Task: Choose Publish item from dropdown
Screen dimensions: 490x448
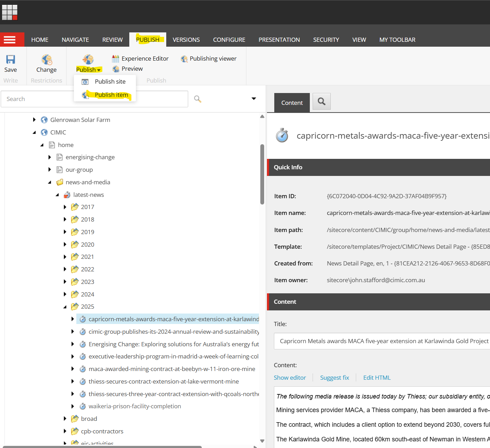Action: [x=111, y=95]
